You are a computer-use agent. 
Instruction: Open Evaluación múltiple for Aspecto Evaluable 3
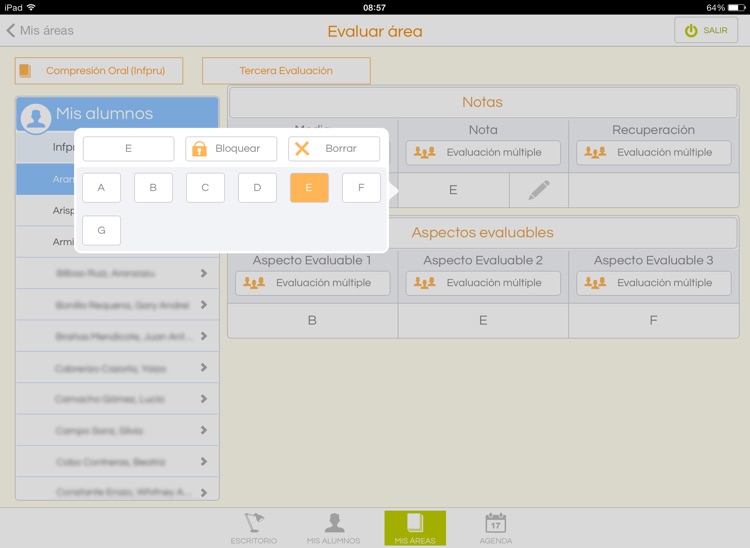(653, 283)
